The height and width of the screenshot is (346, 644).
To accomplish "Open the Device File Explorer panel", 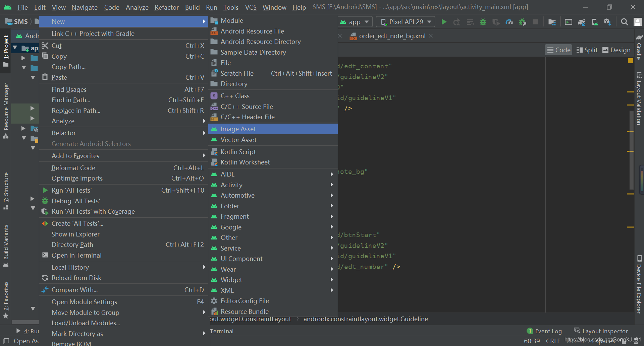I will point(639,285).
